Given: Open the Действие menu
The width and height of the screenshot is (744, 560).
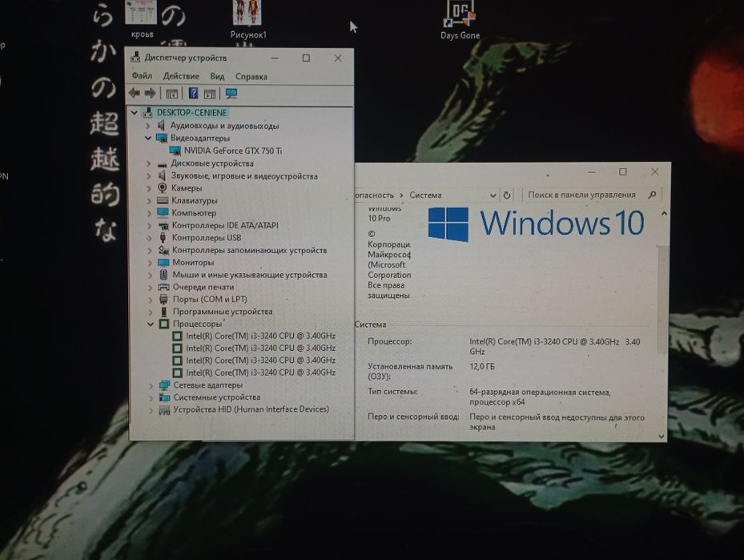Looking at the screenshot, I should 181,76.
